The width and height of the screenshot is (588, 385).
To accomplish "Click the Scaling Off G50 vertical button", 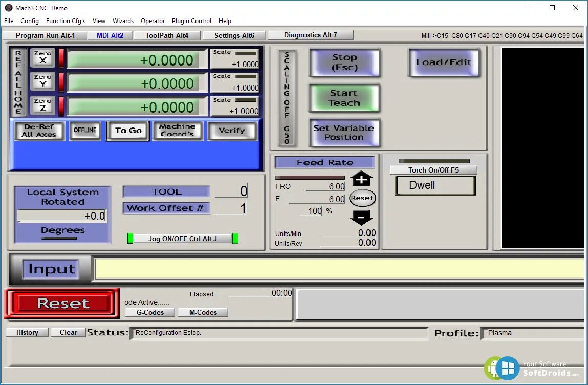I will pos(287,98).
